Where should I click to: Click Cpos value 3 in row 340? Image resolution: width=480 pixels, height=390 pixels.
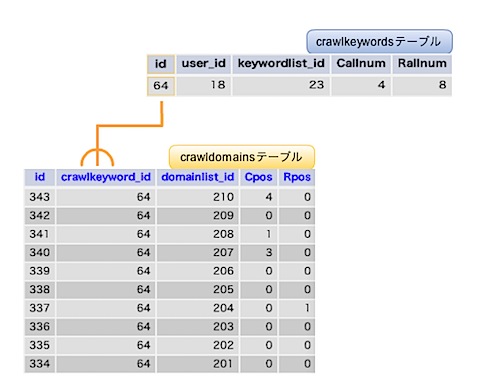[258, 253]
